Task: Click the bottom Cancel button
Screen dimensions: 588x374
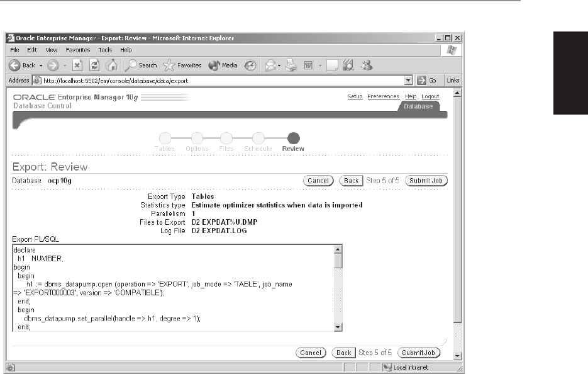Action: 311,353
